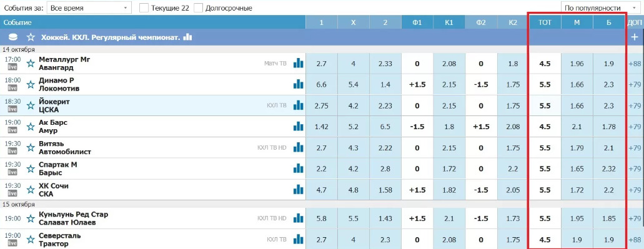Expand +88 extra markets for Металлург Мг

pyautogui.click(x=635, y=63)
